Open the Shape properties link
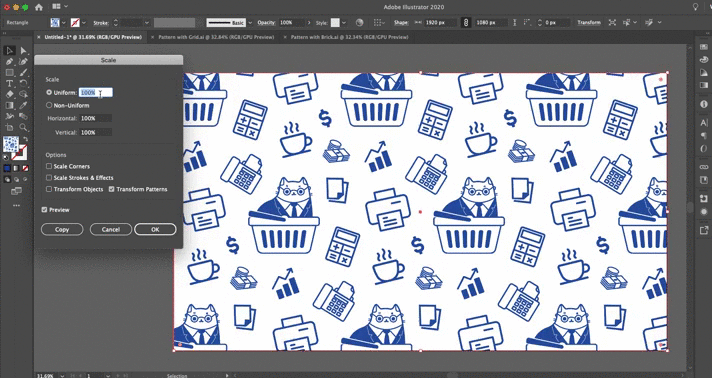Screen dimensions: 712x378 (401, 22)
